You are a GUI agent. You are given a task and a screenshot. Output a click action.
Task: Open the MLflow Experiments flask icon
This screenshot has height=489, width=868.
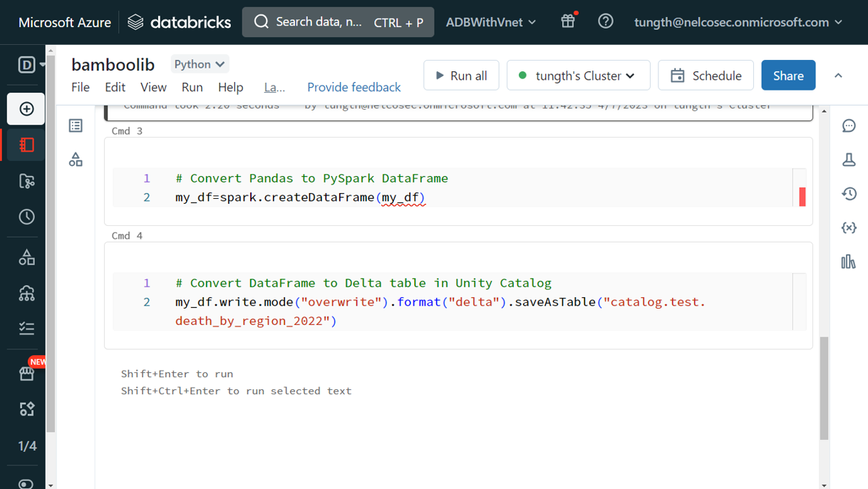pyautogui.click(x=848, y=160)
